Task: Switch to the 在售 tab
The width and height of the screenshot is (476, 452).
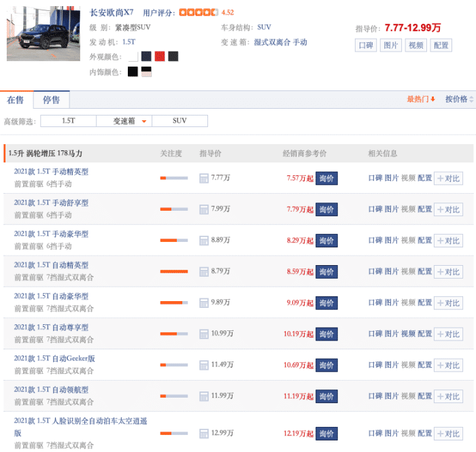Action: click(x=16, y=100)
